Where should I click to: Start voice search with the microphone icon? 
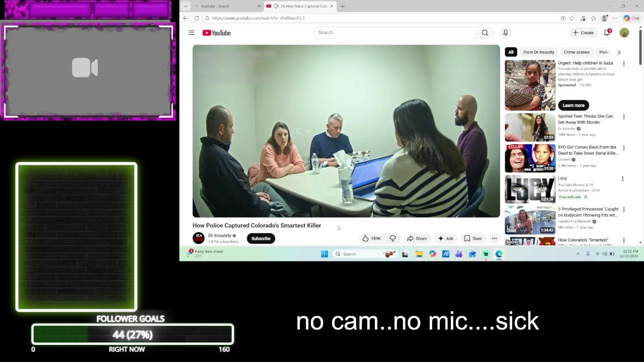(506, 33)
